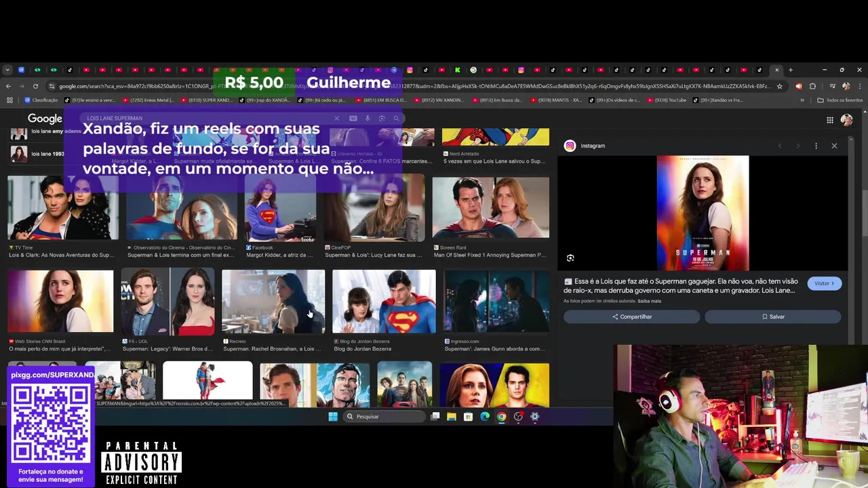
Task: Go back with Chrome back arrow
Action: tap(8, 86)
